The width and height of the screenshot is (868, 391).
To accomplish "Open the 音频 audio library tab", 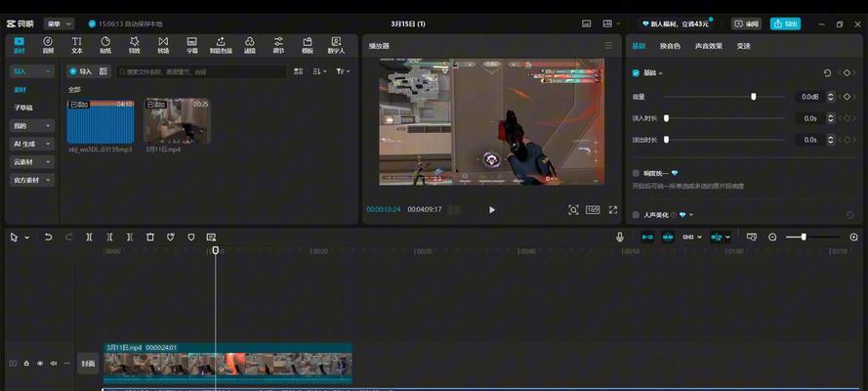I will click(x=48, y=45).
